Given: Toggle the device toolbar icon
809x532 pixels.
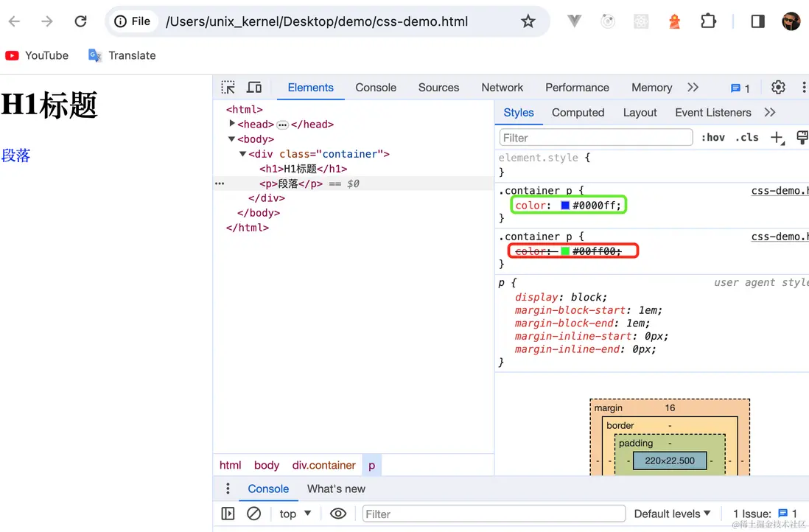Looking at the screenshot, I should point(254,88).
